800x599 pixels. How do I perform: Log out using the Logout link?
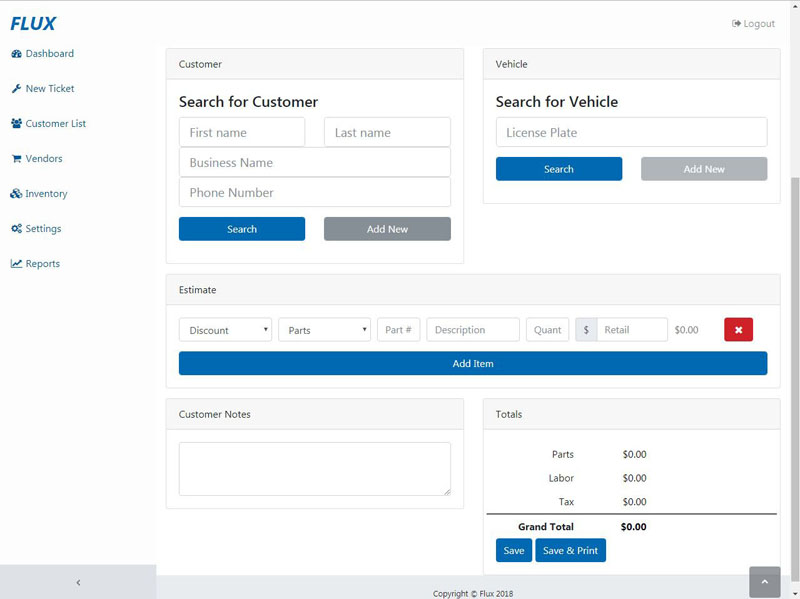pyautogui.click(x=753, y=24)
